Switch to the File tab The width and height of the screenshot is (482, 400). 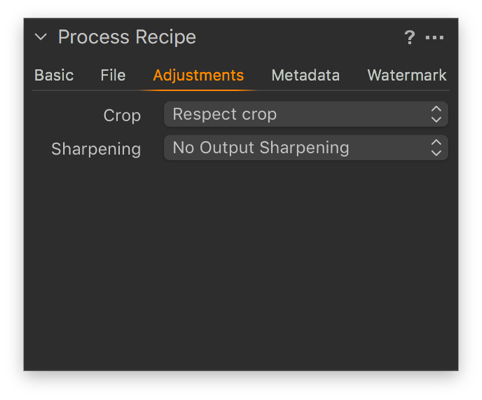click(113, 75)
